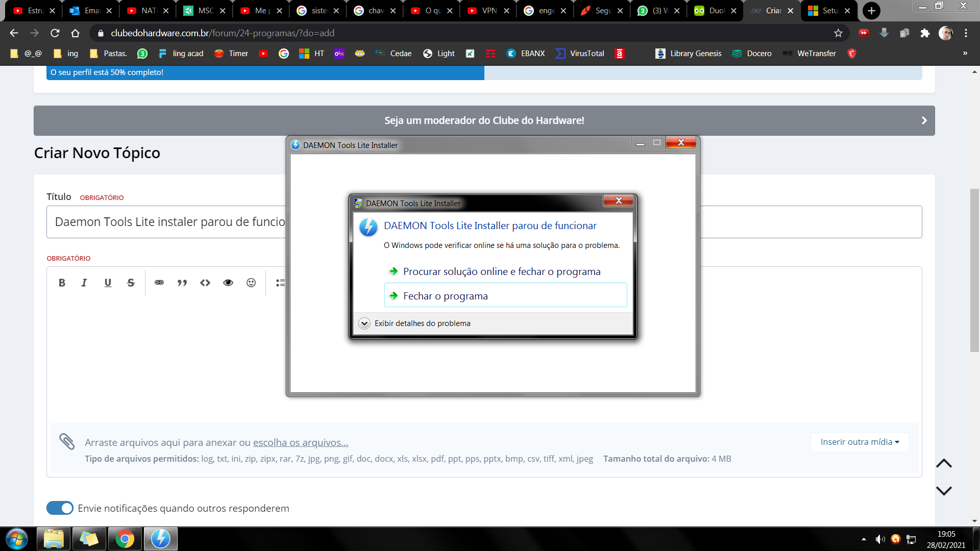Open the Timer bookmark

point(231,54)
